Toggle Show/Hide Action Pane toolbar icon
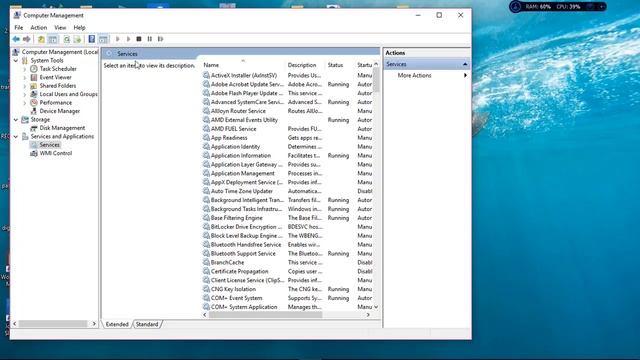 point(103,39)
